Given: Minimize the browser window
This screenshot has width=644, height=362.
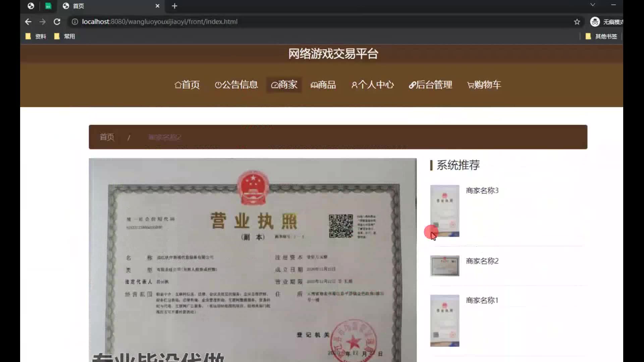Looking at the screenshot, I should pos(613,5).
